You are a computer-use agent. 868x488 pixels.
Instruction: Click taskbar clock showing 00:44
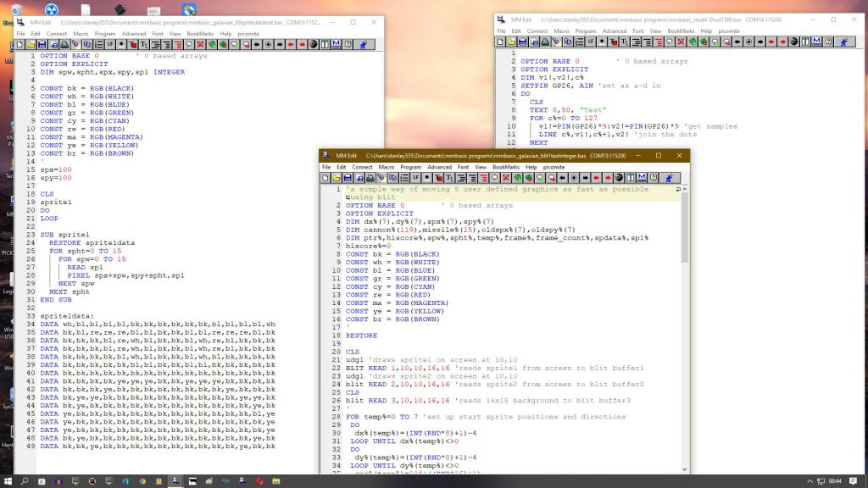click(835, 481)
